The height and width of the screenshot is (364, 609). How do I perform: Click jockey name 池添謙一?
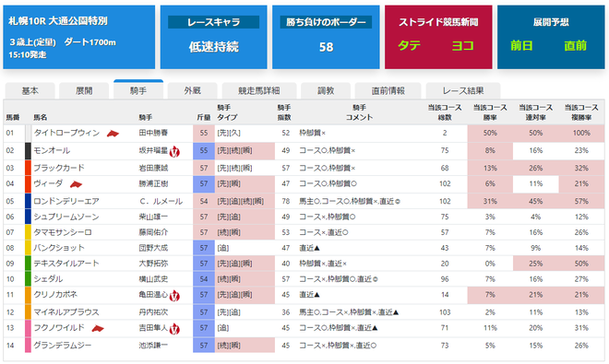[153, 346]
